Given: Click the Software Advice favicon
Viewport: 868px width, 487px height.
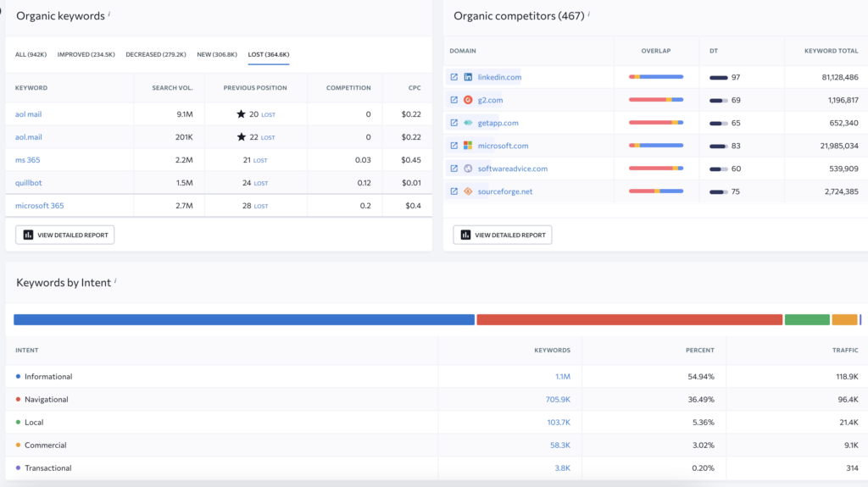Looking at the screenshot, I should (x=468, y=169).
